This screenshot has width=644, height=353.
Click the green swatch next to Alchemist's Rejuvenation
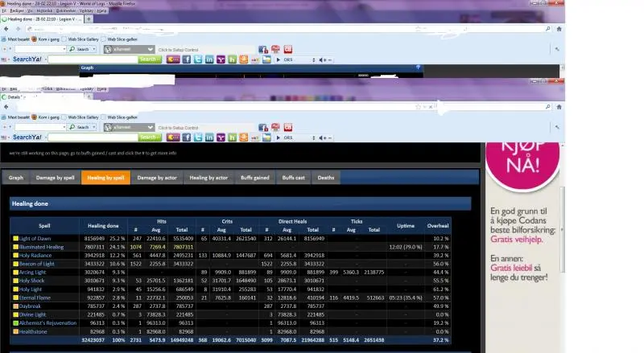[14, 322]
